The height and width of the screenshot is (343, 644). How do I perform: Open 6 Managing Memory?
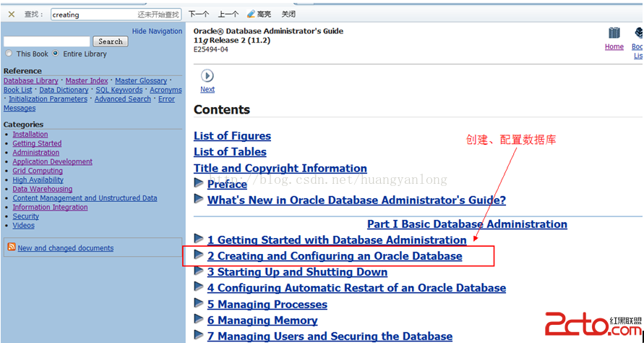point(262,321)
